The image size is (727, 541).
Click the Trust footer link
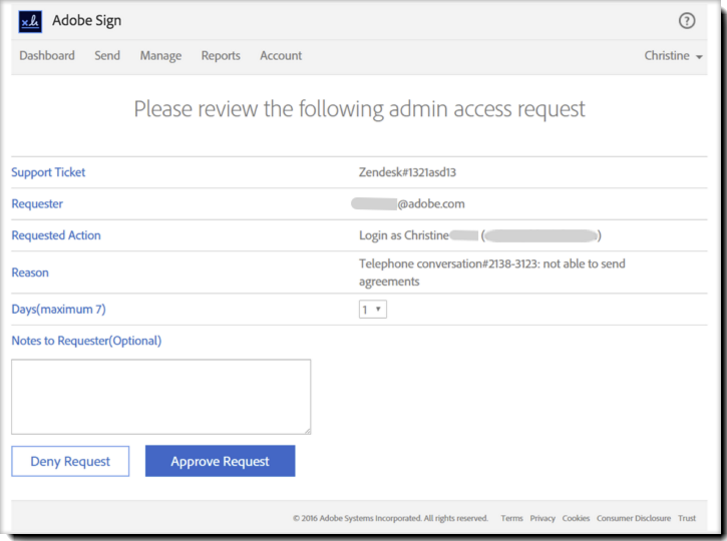point(687,518)
